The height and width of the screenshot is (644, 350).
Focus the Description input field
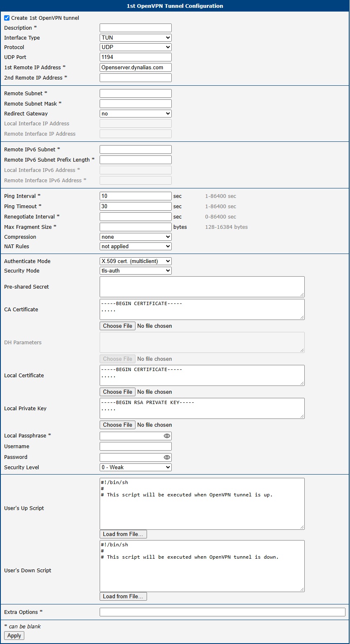coord(135,28)
